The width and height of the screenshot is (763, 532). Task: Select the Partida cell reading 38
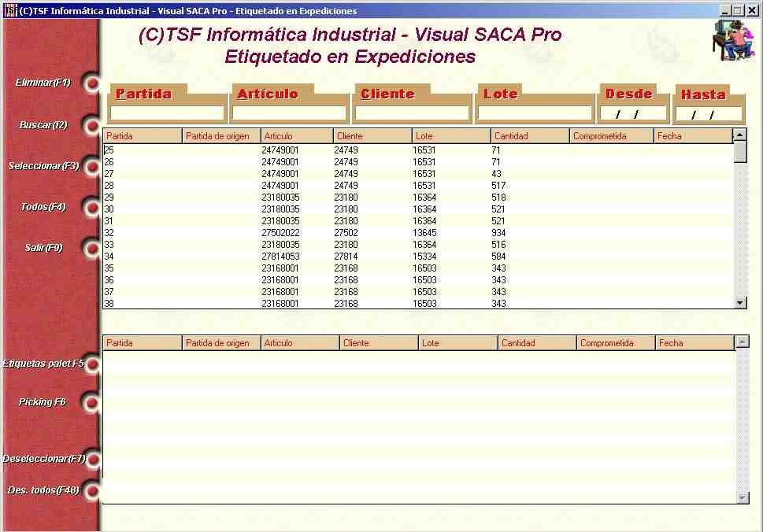pyautogui.click(x=109, y=304)
